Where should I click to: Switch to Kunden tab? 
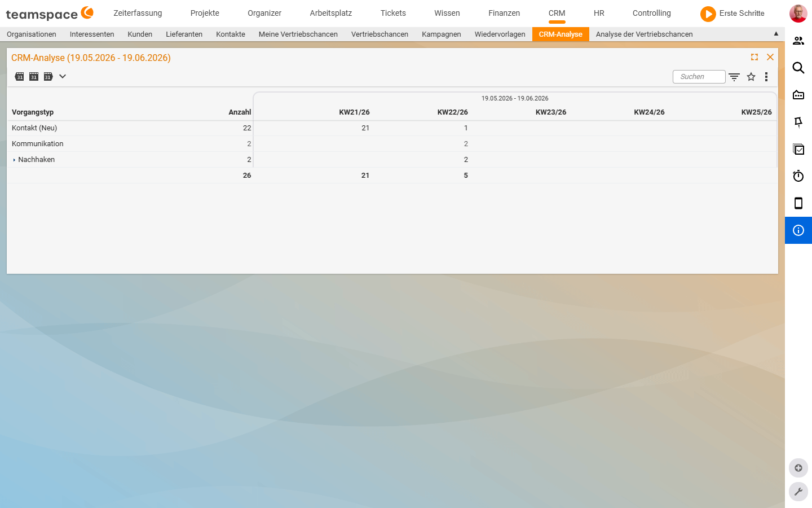click(x=140, y=34)
